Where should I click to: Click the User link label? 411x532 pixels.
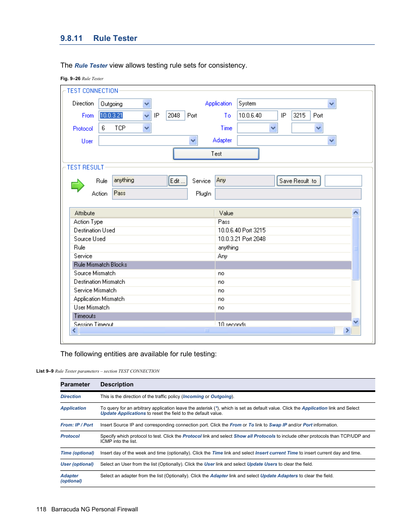[87, 141]
